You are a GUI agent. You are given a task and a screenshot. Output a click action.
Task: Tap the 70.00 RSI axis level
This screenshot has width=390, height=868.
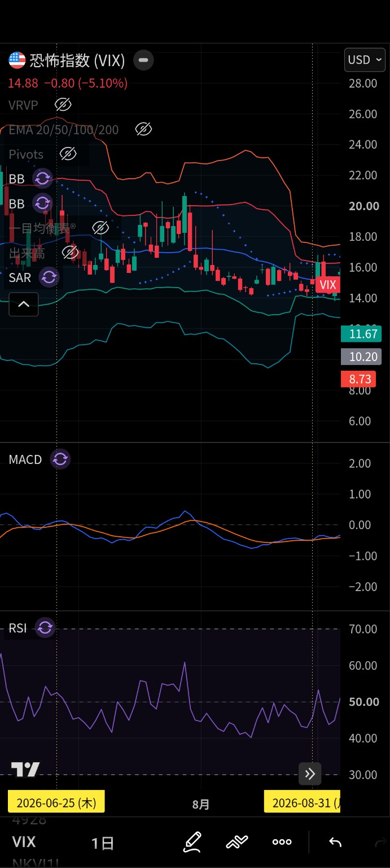point(363,628)
